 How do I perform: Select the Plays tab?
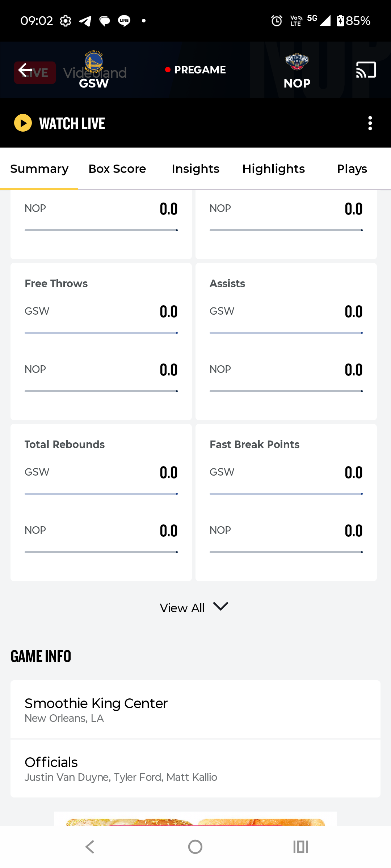click(352, 169)
